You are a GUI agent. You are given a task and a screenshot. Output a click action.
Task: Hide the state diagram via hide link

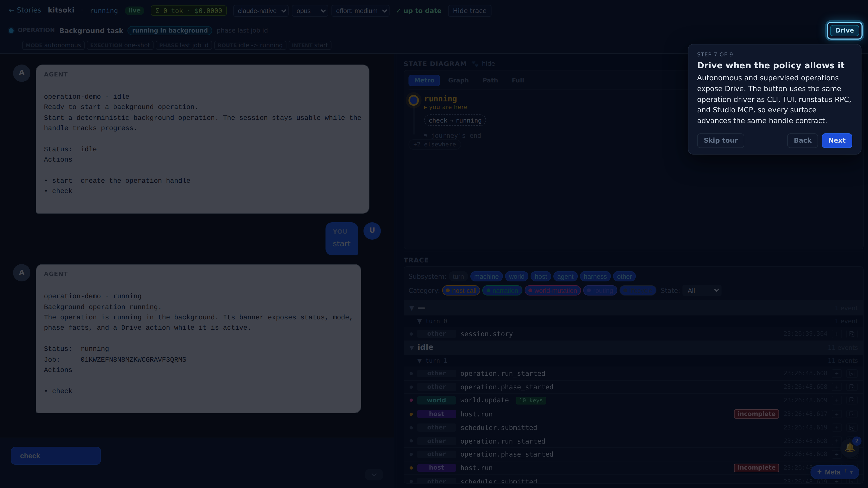point(488,64)
